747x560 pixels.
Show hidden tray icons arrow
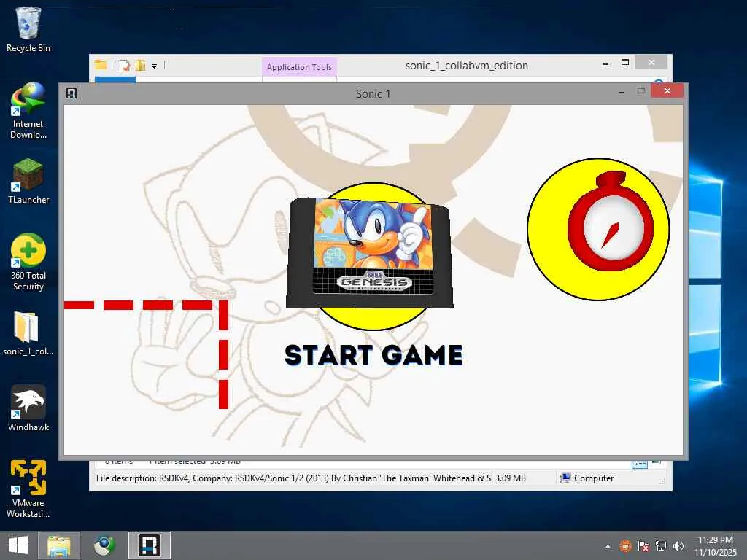tap(608, 546)
